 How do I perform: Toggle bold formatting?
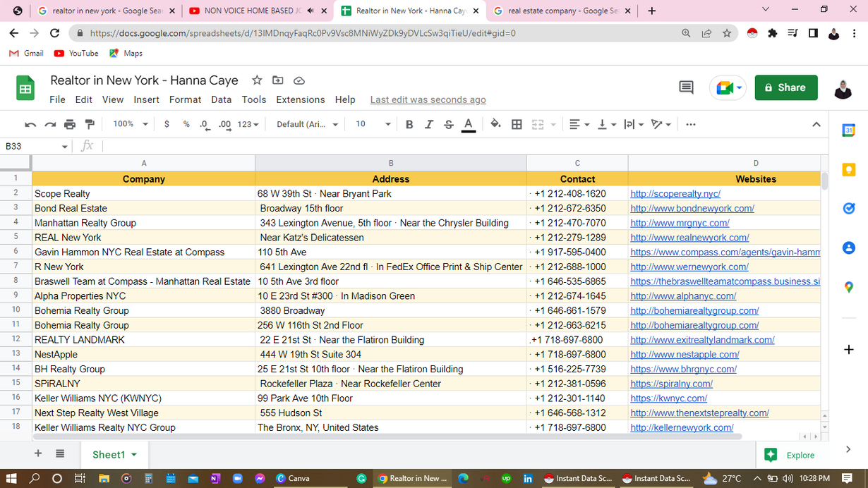(409, 124)
